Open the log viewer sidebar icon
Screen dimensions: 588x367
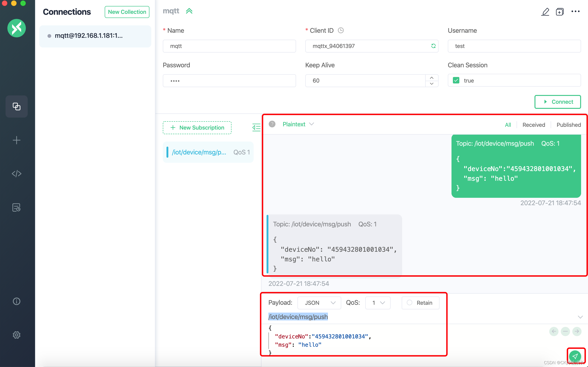click(17, 207)
